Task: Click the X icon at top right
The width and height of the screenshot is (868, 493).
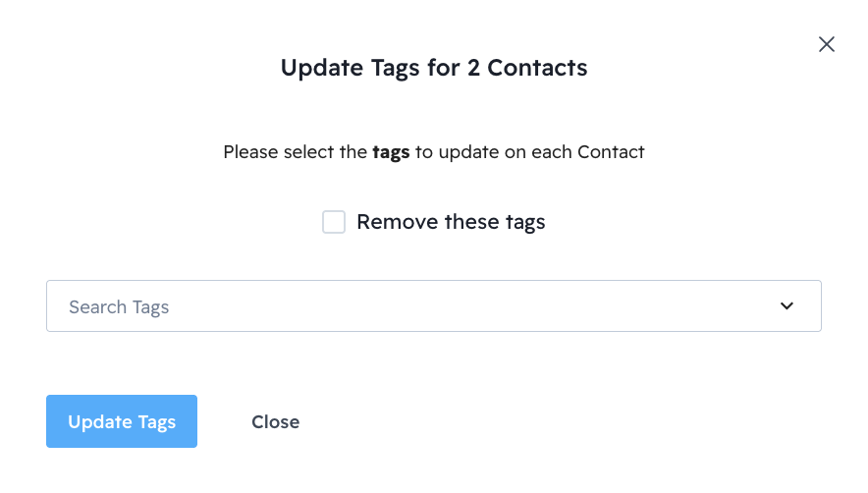Action: pyautogui.click(x=827, y=44)
